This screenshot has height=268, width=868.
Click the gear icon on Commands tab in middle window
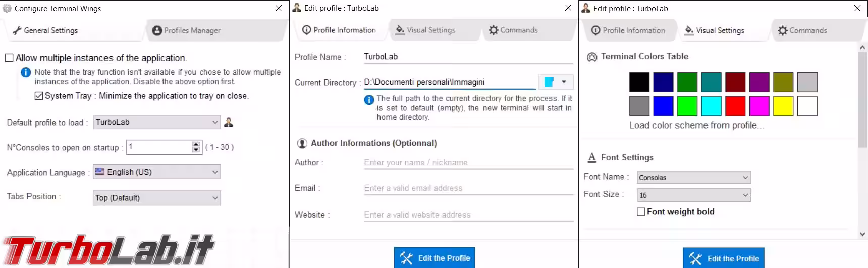tap(493, 30)
